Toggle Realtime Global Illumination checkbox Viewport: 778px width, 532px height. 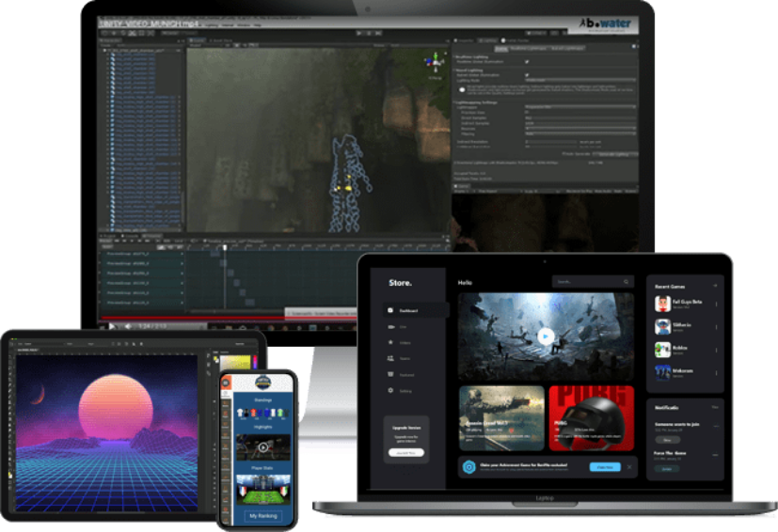527,62
